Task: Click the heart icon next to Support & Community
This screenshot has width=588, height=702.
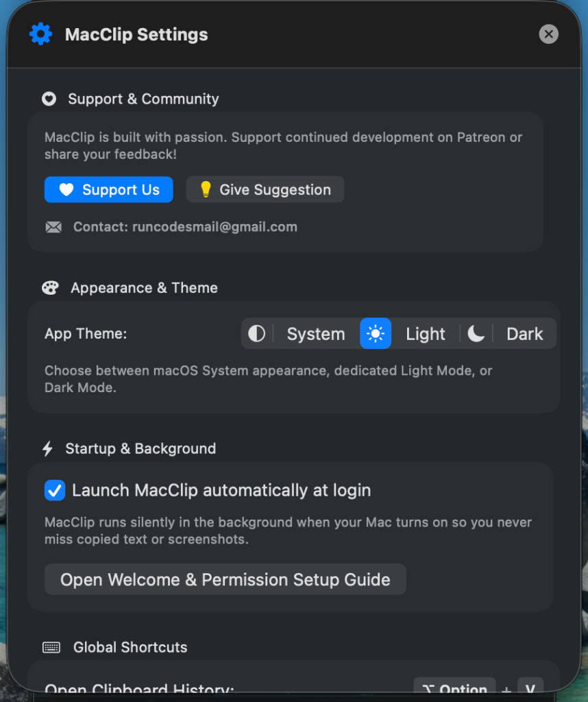Action: coord(49,99)
